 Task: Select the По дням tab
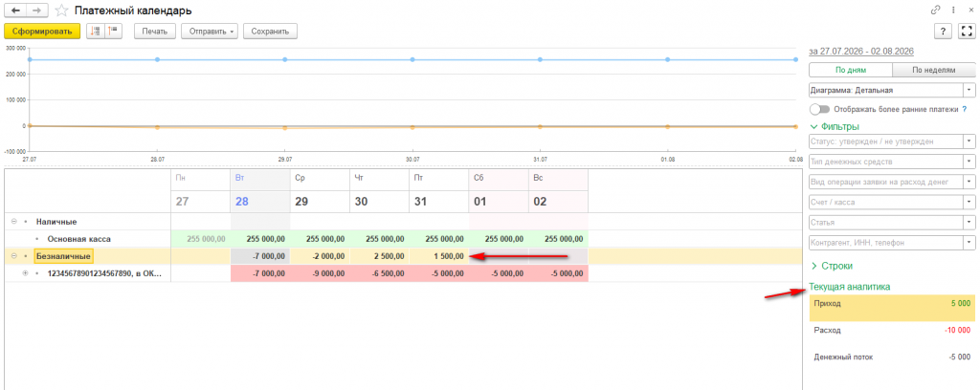pos(851,70)
